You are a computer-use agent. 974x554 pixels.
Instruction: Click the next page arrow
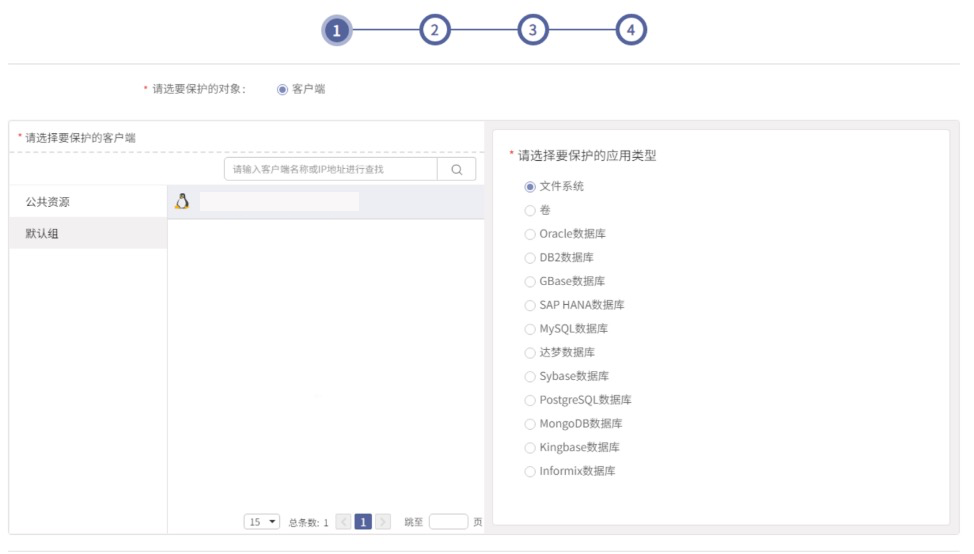pos(383,522)
